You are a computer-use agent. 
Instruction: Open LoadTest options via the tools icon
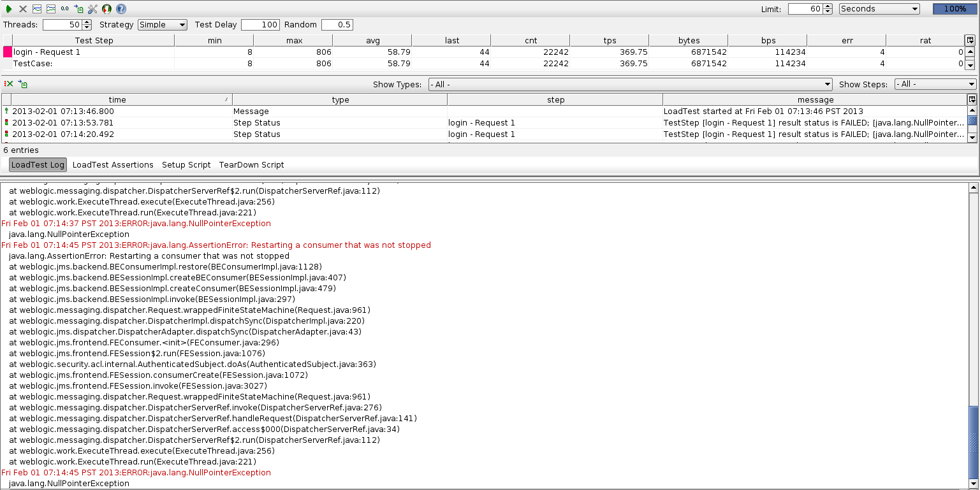pyautogui.click(x=92, y=9)
